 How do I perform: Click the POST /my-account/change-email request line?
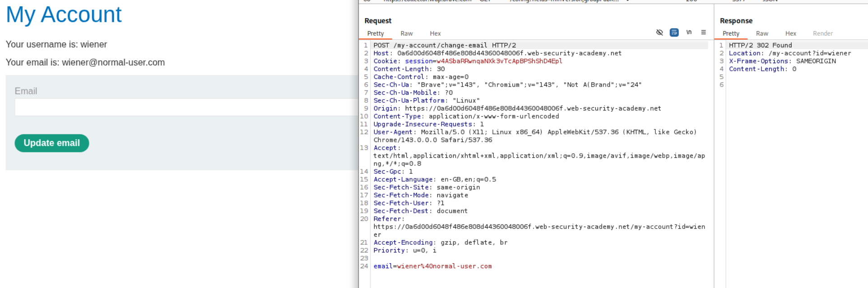[444, 45]
